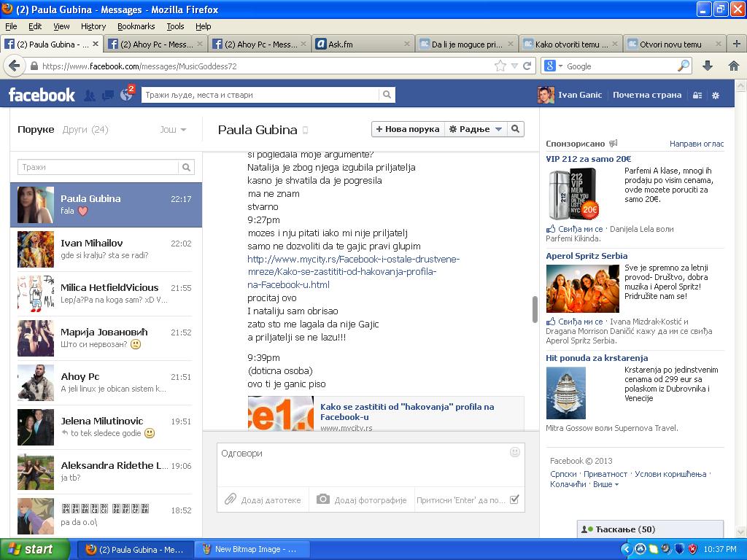Open Facebook messages icon in top bar
The width and height of the screenshot is (747, 560).
click(108, 96)
